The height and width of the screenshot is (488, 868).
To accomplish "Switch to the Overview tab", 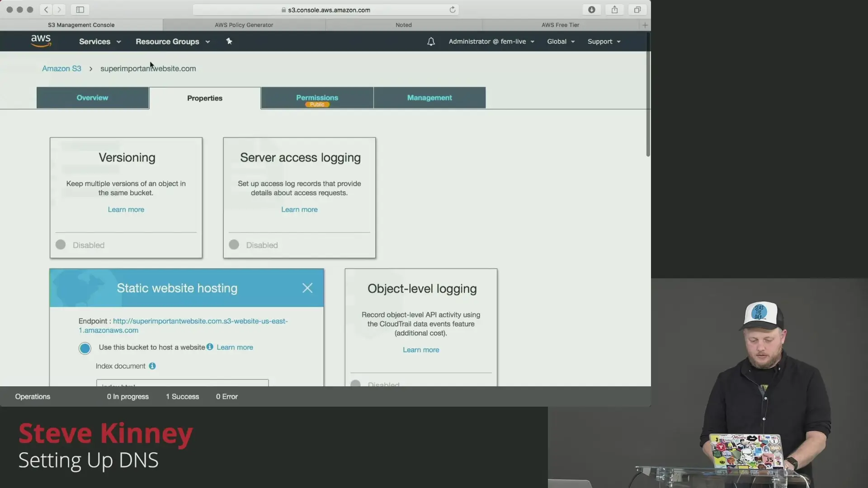I will [x=92, y=98].
